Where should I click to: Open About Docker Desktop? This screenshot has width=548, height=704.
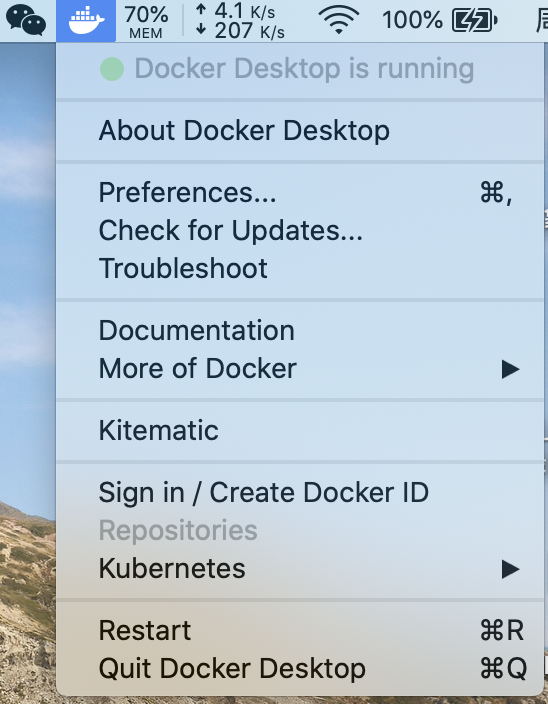point(300,131)
